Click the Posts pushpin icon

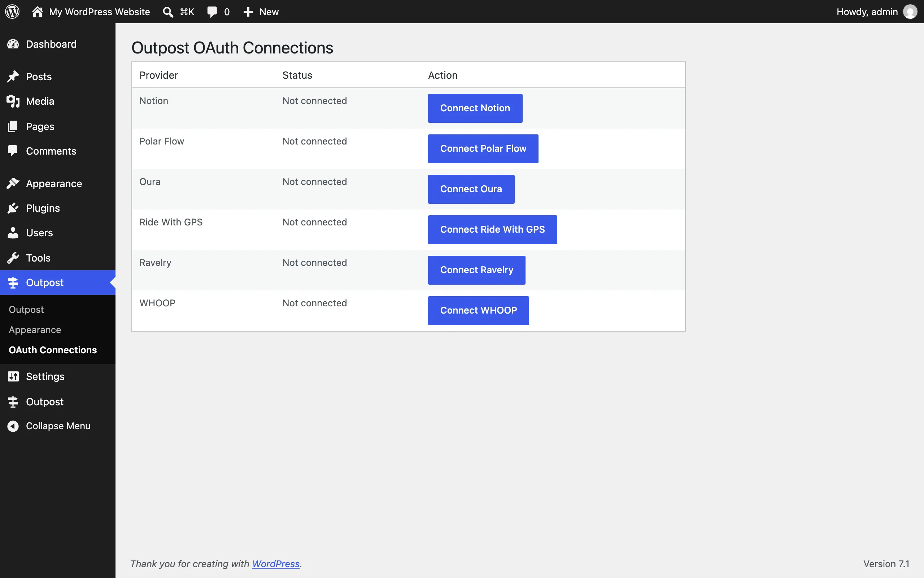coord(13,77)
